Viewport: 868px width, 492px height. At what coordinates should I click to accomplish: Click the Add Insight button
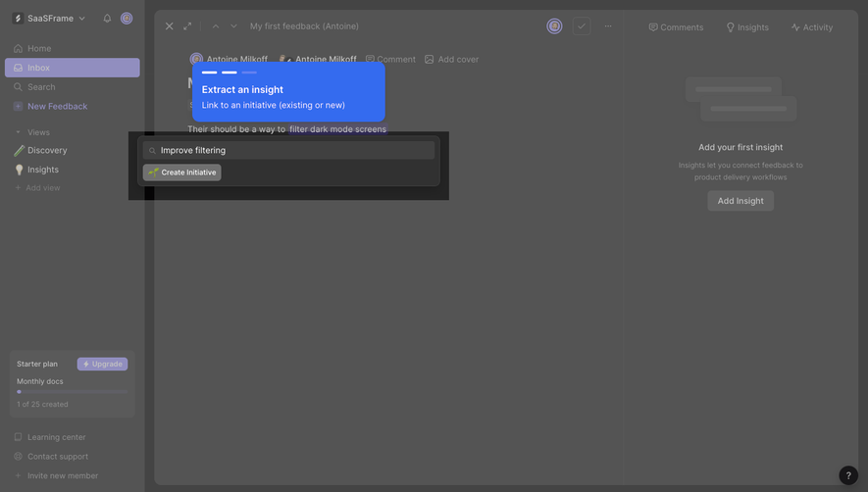tap(740, 201)
